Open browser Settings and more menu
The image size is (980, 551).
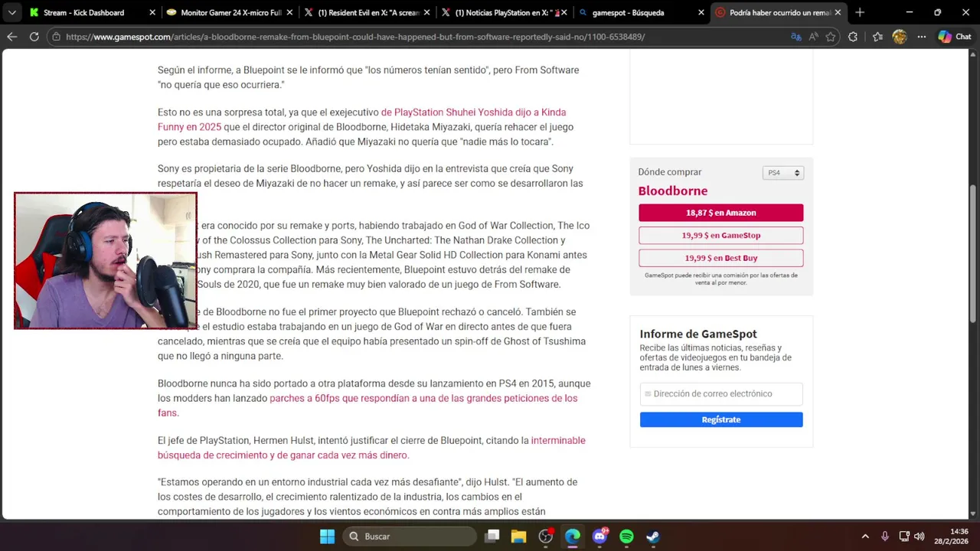922,37
